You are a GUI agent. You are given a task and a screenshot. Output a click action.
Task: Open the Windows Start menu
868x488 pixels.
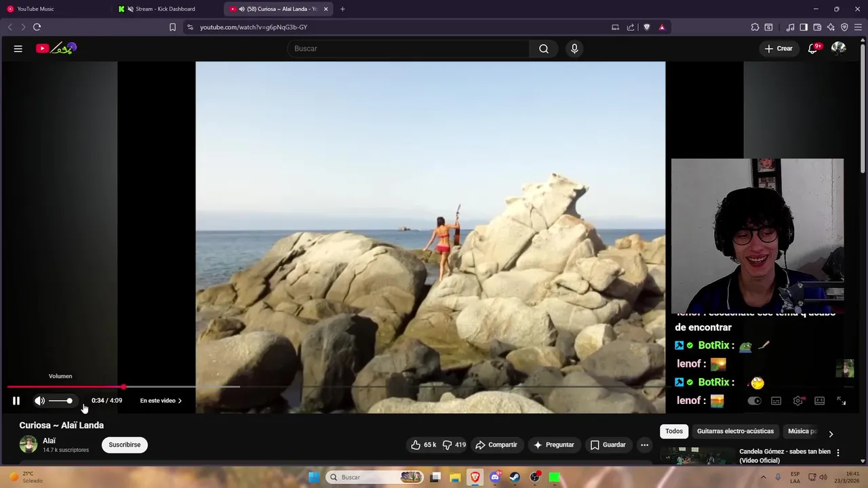[x=314, y=477]
